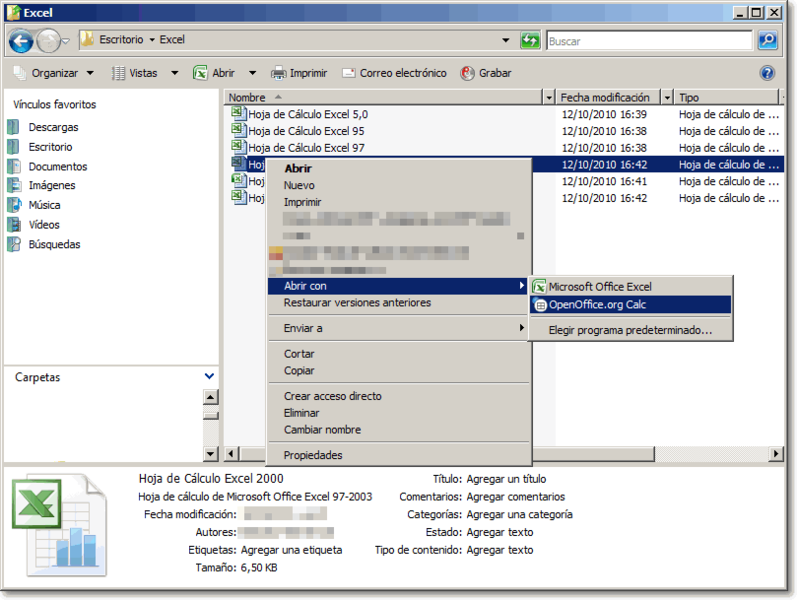Open the recent pages dropdown beside Forward
Viewport: 797px width, 600px height.
[66, 41]
